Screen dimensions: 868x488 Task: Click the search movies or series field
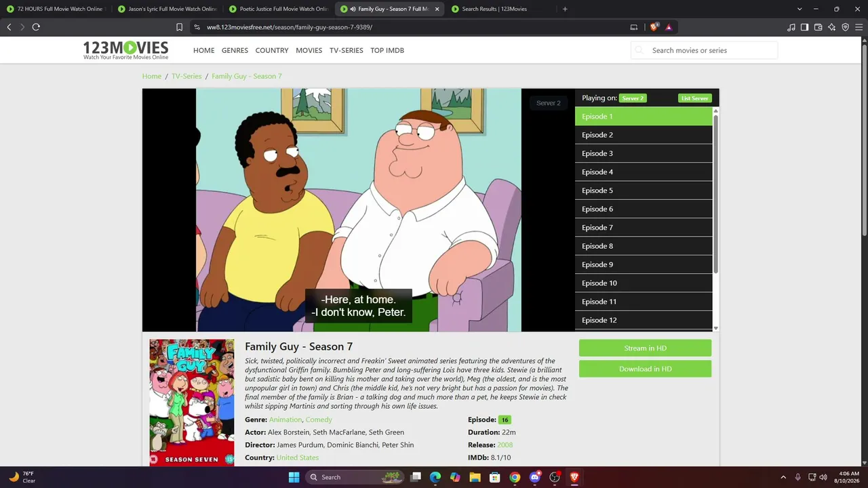(x=705, y=50)
